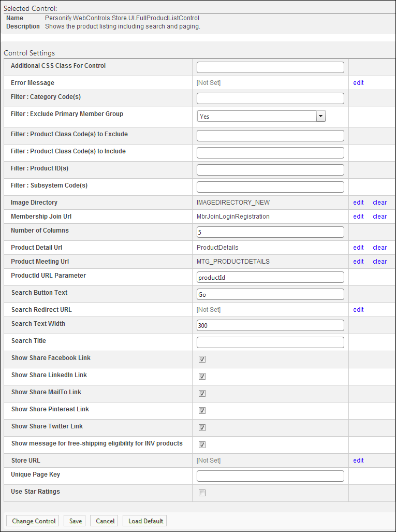This screenshot has width=396, height=532.
Task: Click the Load Default button
Action: tap(145, 521)
